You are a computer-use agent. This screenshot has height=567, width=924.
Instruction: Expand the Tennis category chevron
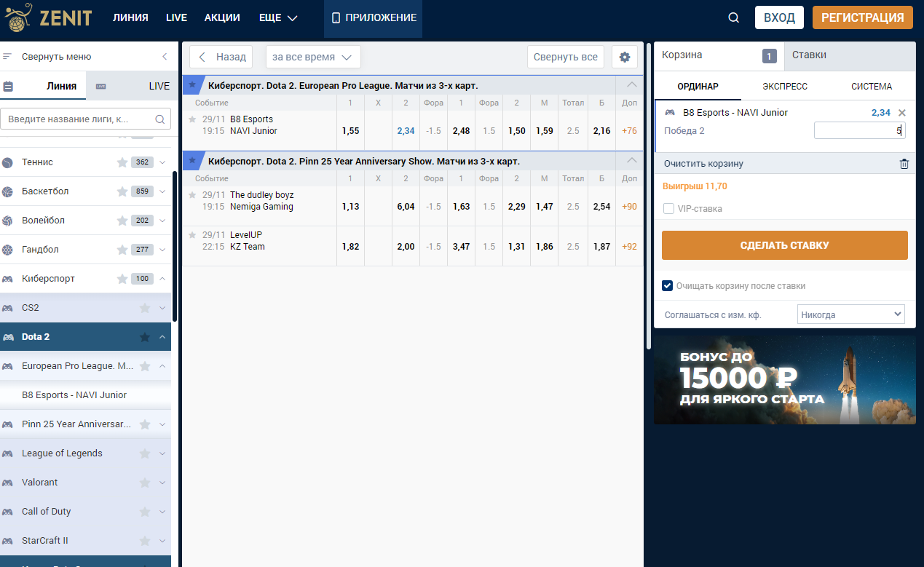point(162,162)
